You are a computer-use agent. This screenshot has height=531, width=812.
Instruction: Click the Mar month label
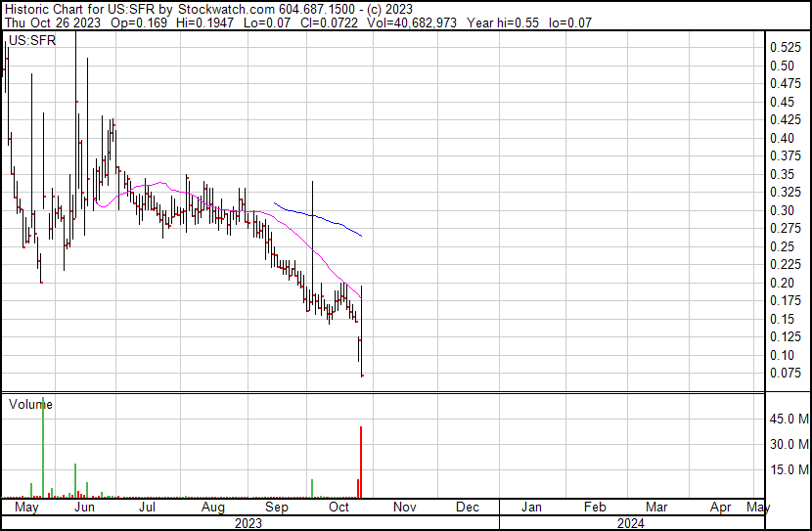pyautogui.click(x=656, y=508)
